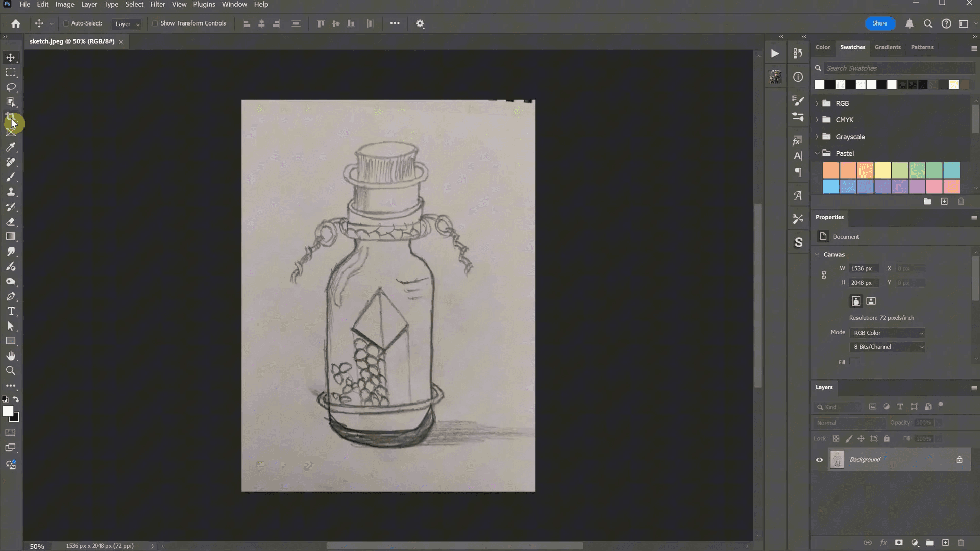Open the Select menu
This screenshot has width=980, height=551.
134,4
